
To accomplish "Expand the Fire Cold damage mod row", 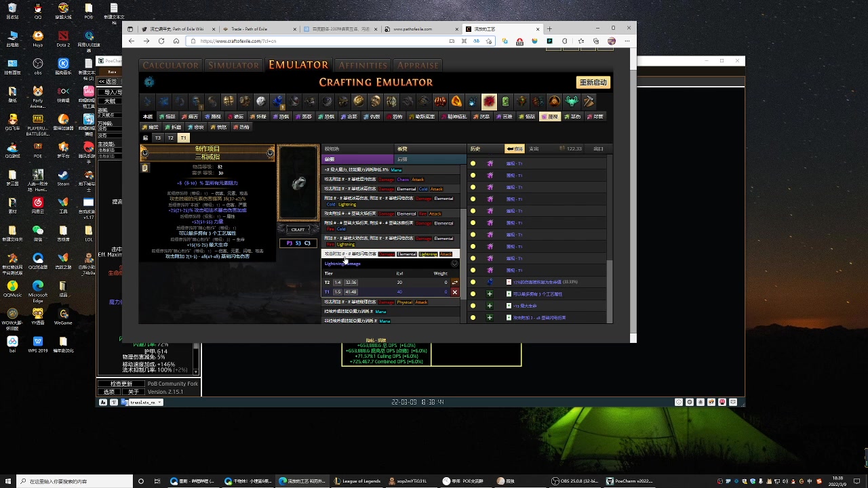I will pos(391,226).
